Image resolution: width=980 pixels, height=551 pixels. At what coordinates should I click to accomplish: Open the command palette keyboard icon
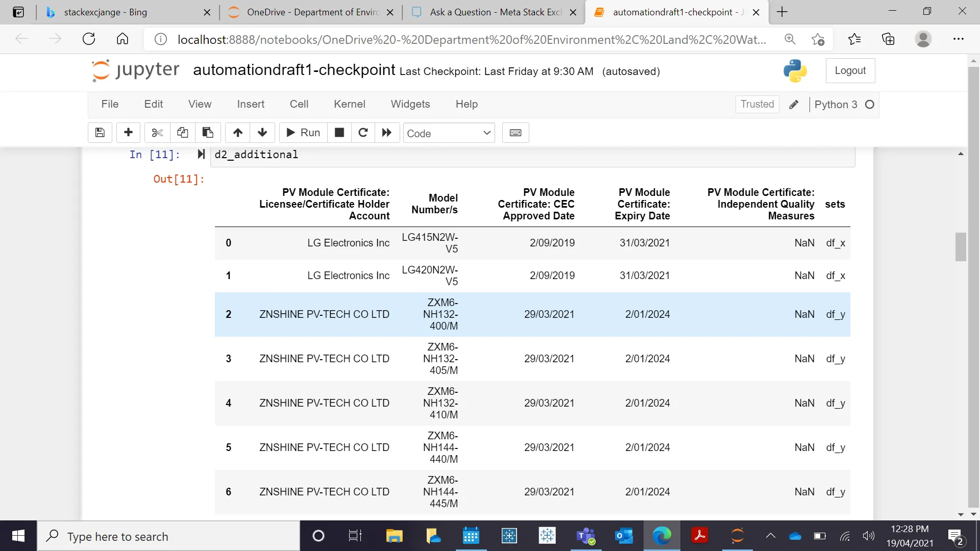[516, 133]
